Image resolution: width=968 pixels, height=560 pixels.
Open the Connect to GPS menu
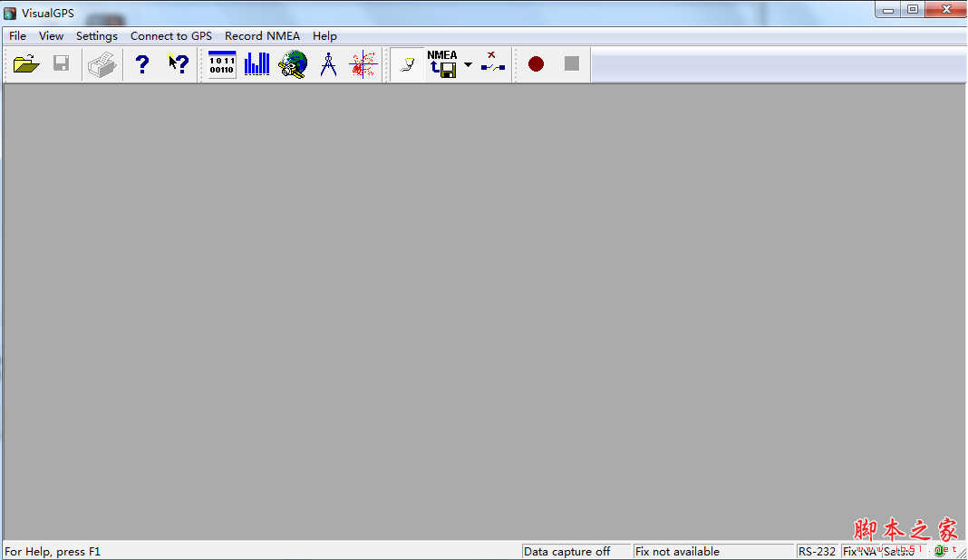tap(171, 36)
